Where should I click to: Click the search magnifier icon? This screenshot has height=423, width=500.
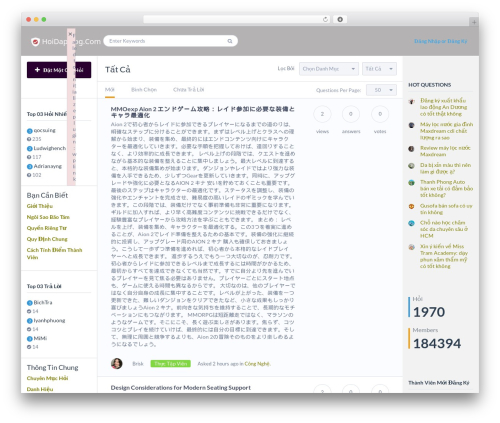tap(230, 41)
